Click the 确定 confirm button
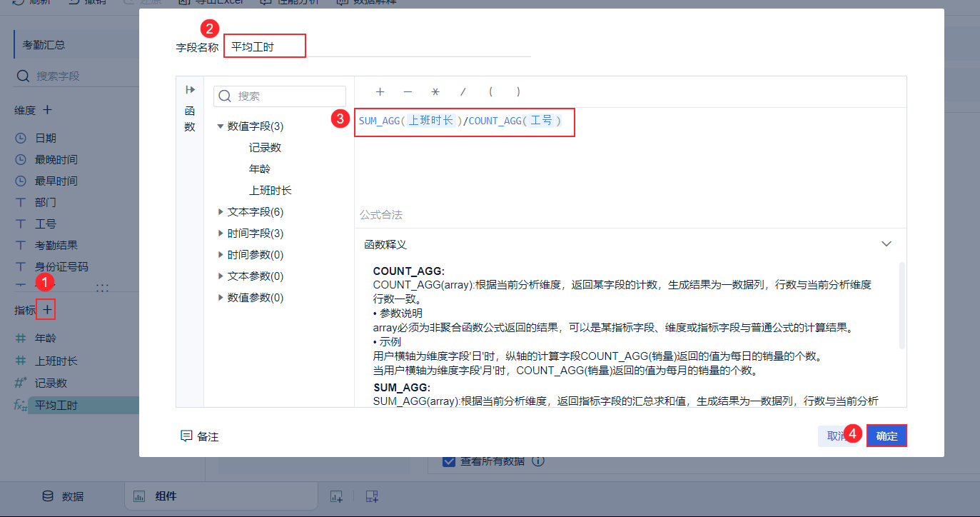The image size is (980, 517). 886,436
